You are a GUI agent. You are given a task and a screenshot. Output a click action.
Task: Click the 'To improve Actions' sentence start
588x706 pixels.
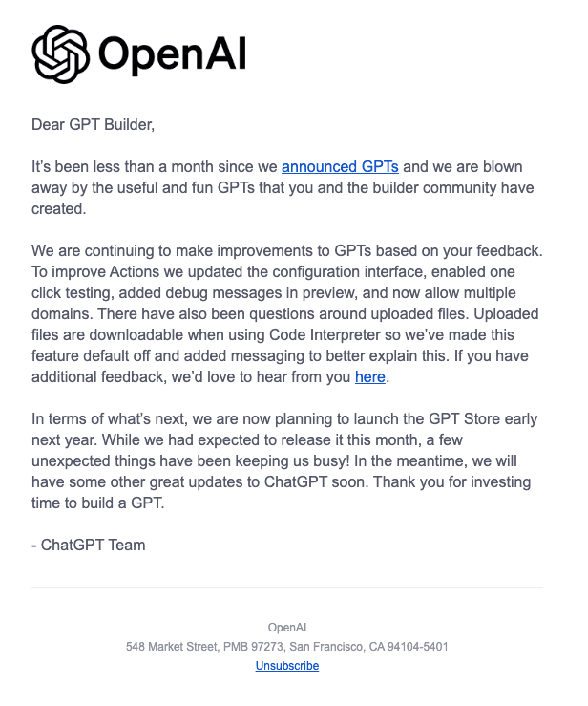95,272
